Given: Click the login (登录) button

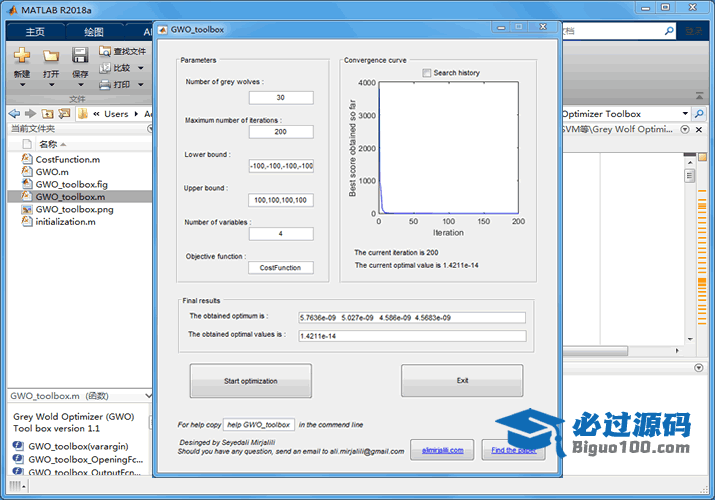Looking at the screenshot, I should [x=694, y=31].
